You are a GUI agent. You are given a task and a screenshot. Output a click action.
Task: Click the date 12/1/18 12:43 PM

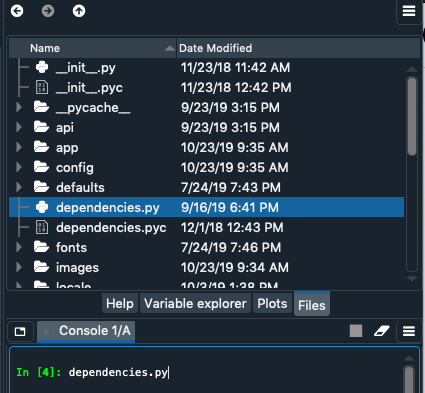tap(232, 227)
